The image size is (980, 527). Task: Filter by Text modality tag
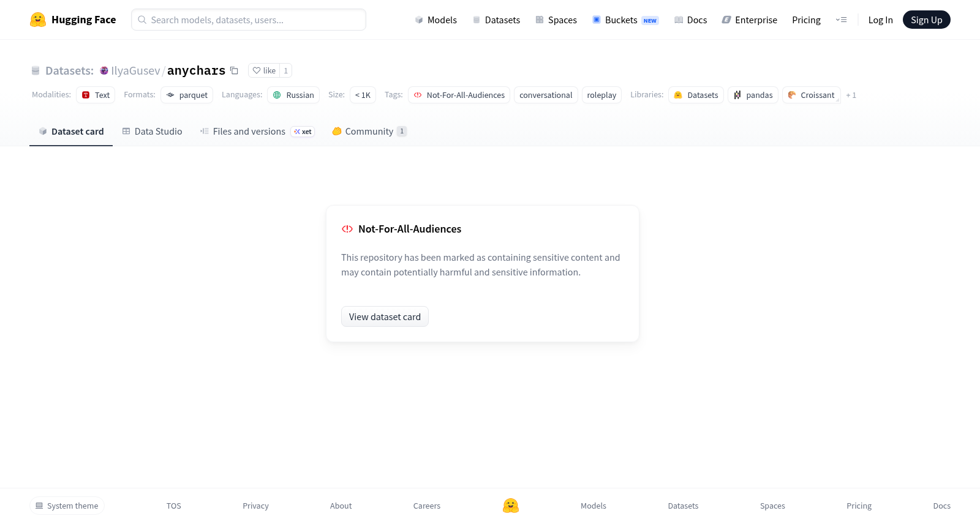96,95
